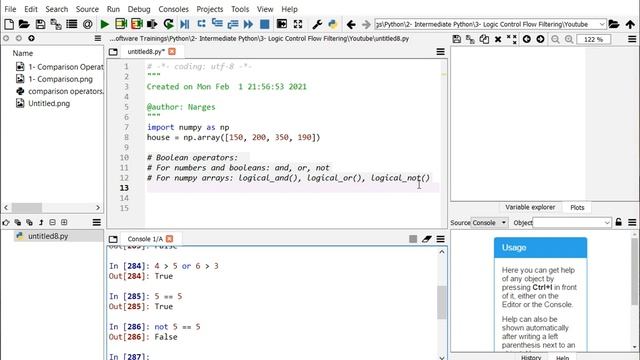Open the IPython console options menu

point(440,239)
